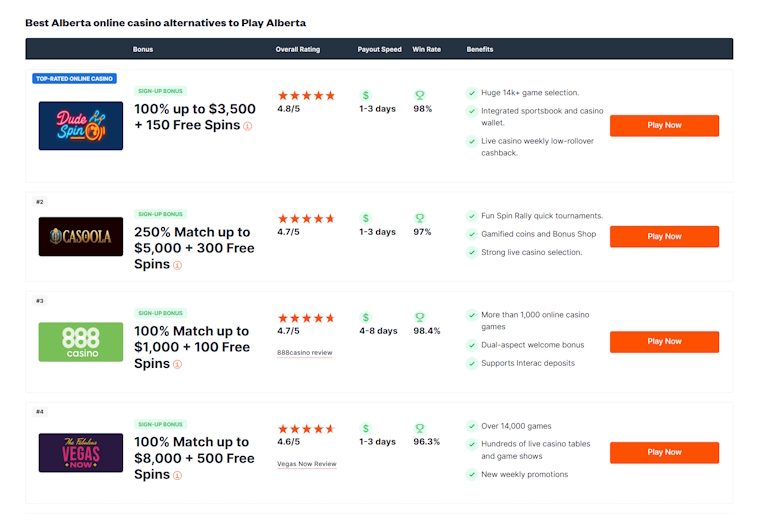Click the Vegas Now casino logo

tap(81, 453)
